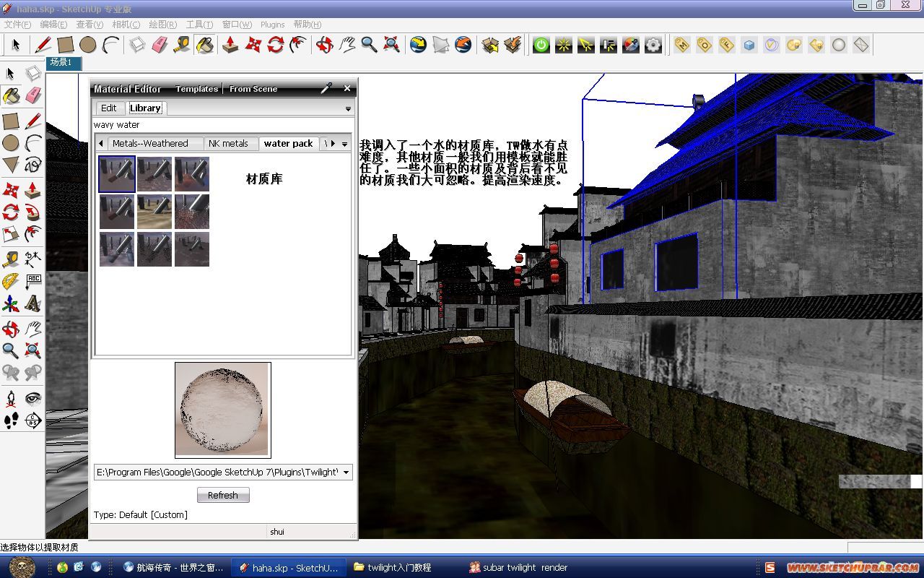924x578 pixels.
Task: Open the library tabs list dropdown arrow
Action: coord(344,144)
